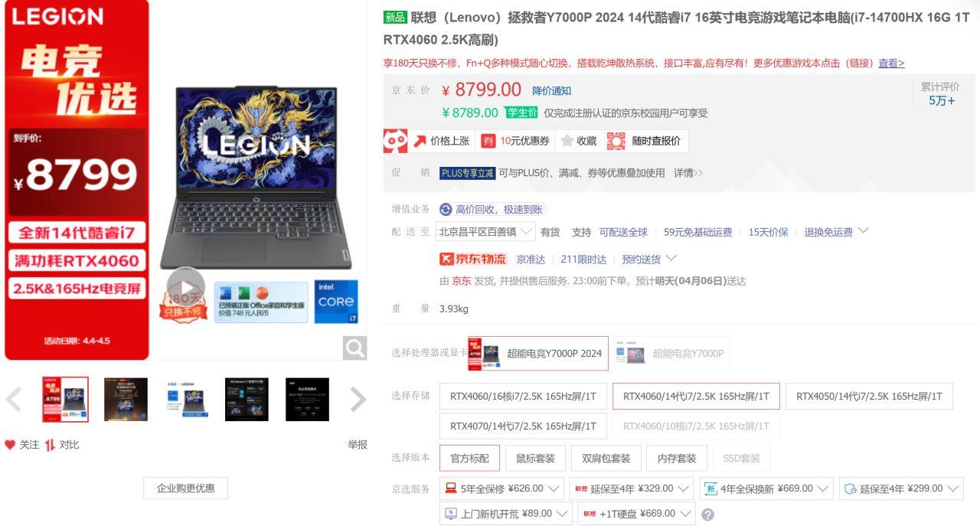Select the first red promo thumbnail
The image size is (980, 526).
[65, 399]
